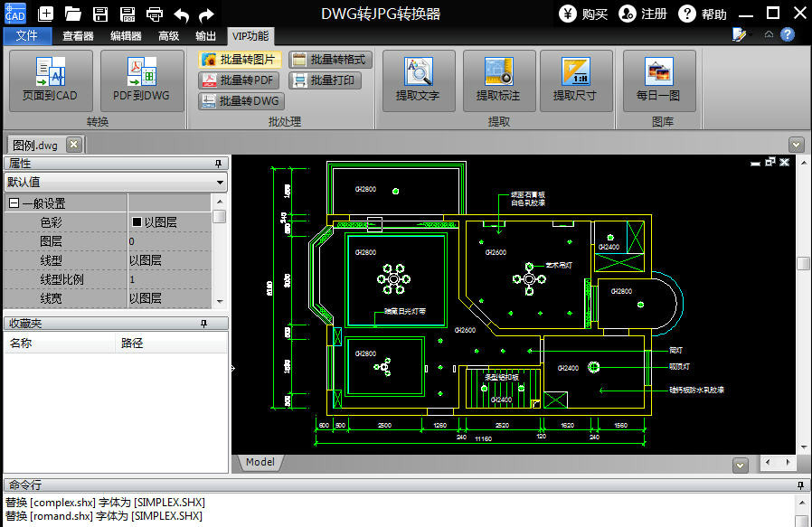Open the 帮助 help button
Viewport: 812px width, 527px height.
tap(703, 14)
